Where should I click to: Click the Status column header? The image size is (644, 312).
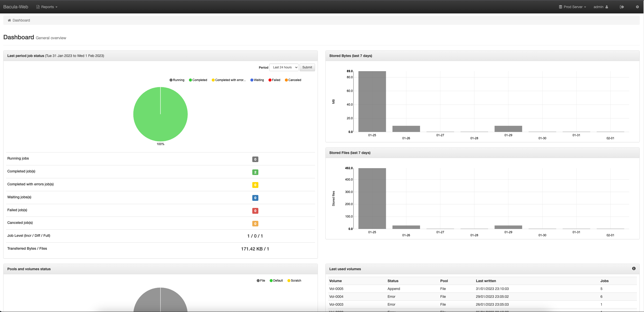393,281
